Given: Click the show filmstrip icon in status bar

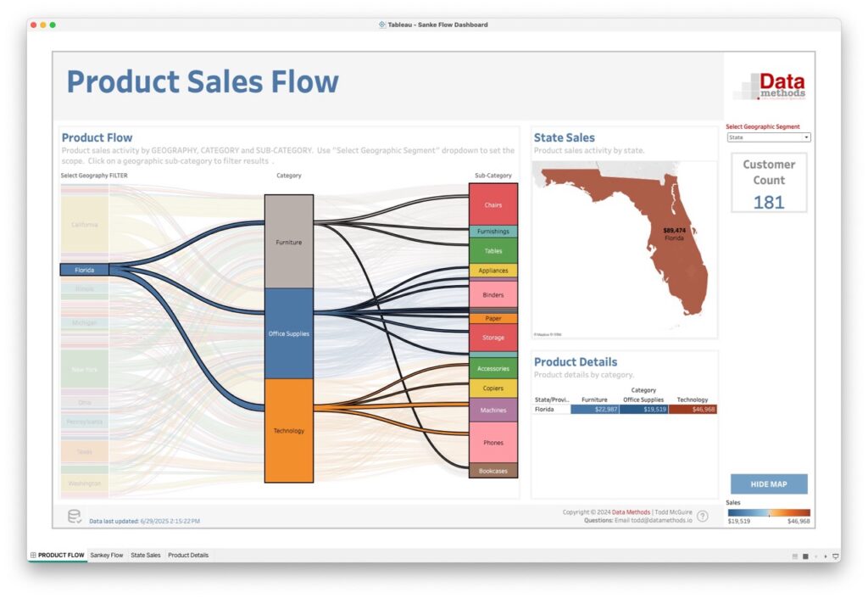Looking at the screenshot, I should point(805,556).
